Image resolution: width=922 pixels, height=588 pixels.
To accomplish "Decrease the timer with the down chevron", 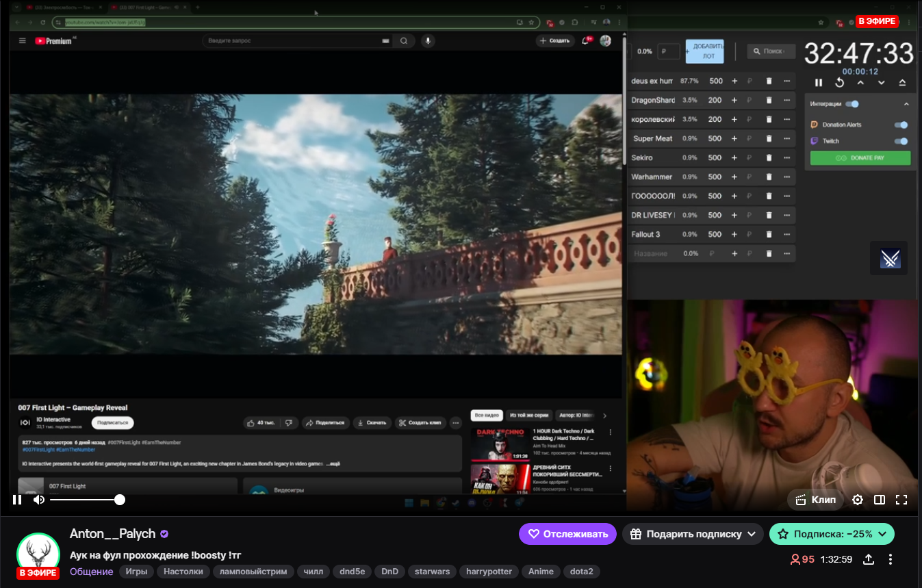I will 882,83.
